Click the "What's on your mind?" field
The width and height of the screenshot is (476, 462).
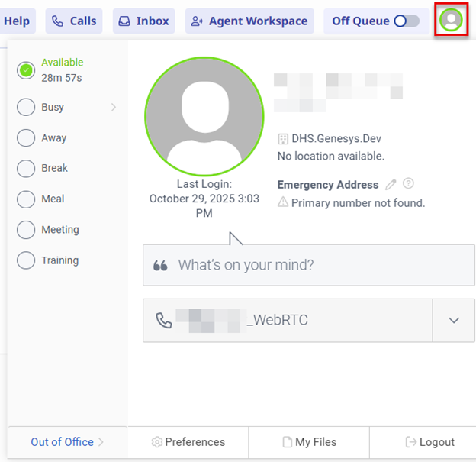pyautogui.click(x=309, y=266)
